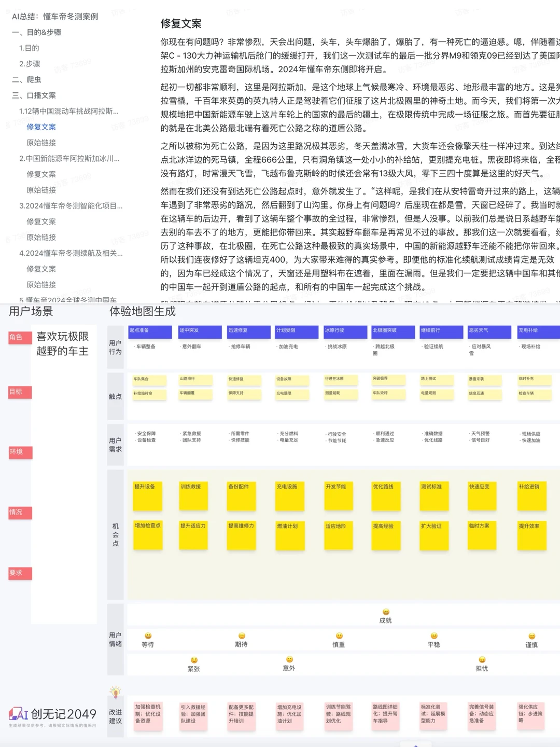The width and height of the screenshot is (560, 747).
Task: Select the blue 迅速修复 stage header
Action: (249, 331)
